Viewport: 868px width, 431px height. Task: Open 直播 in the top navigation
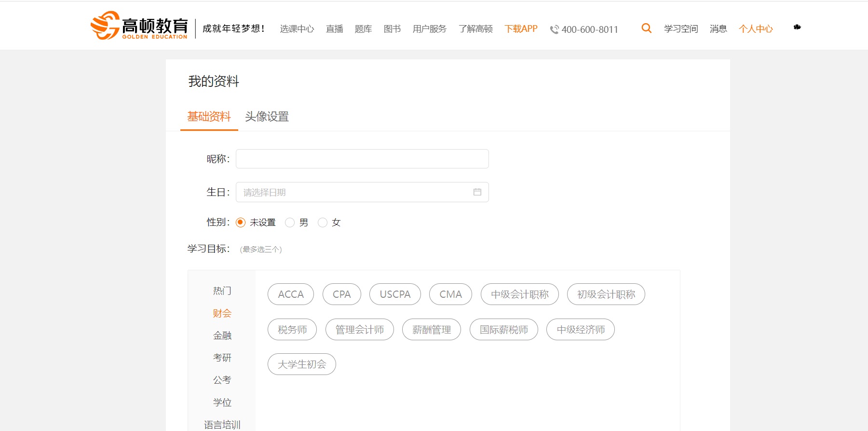click(x=335, y=29)
